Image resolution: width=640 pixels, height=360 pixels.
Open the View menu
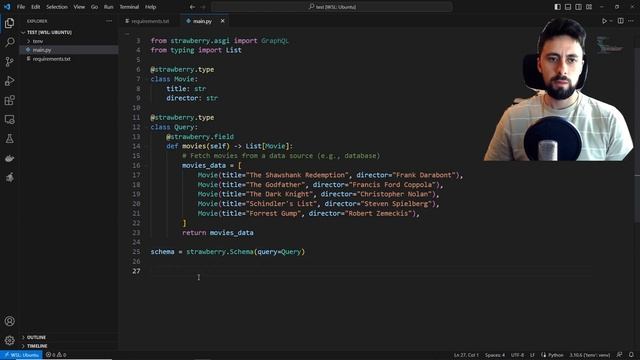point(79,7)
